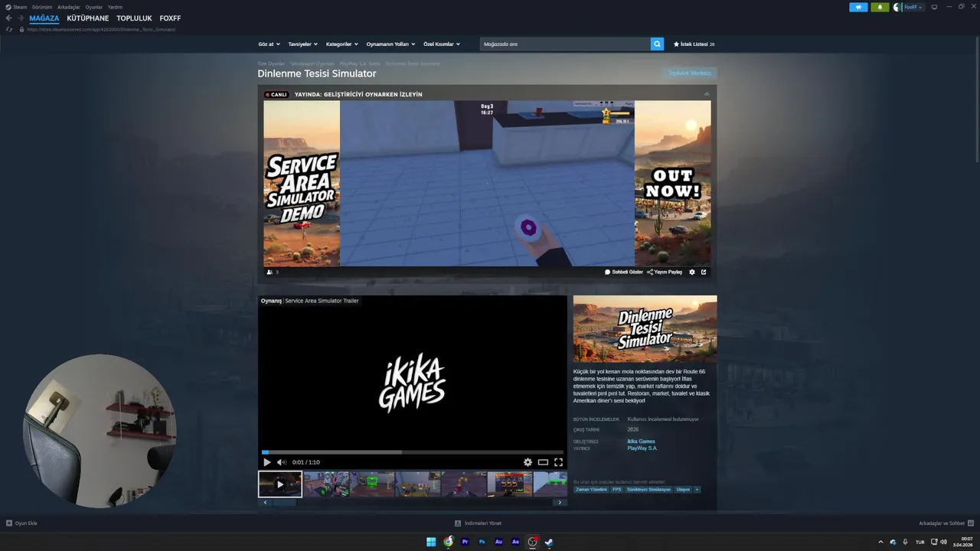The width and height of the screenshot is (980, 551).
Task: Open the Görünüm menu
Action: coord(42,7)
